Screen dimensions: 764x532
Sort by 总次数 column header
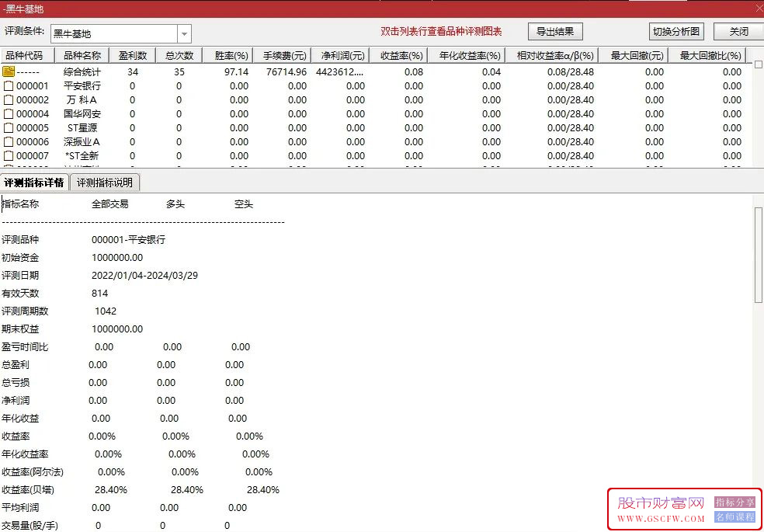coord(179,56)
